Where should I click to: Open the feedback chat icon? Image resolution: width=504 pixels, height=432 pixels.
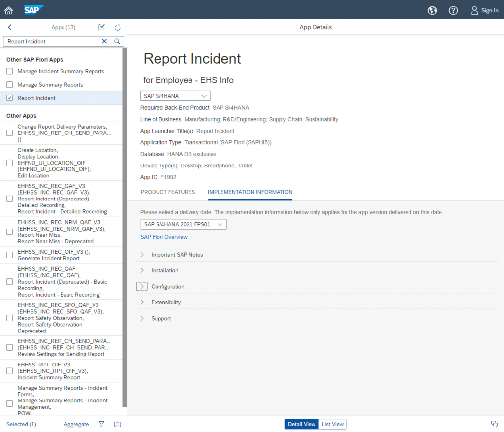(494, 424)
